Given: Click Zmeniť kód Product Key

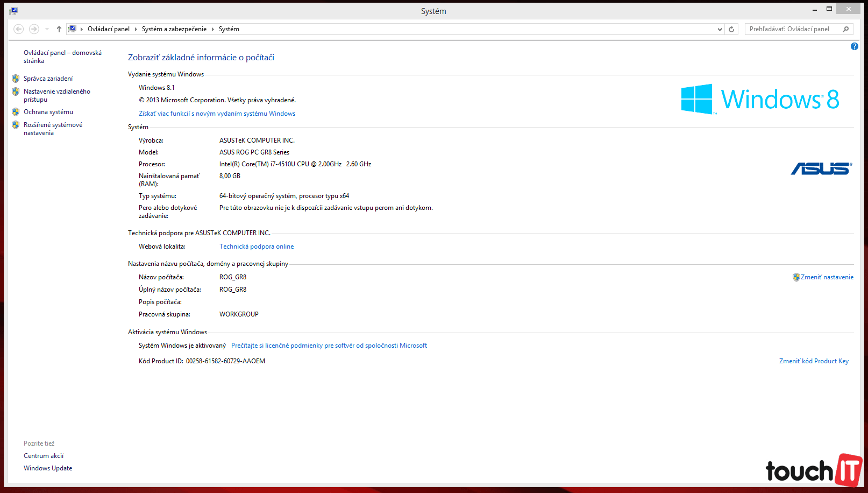Looking at the screenshot, I should click(814, 361).
